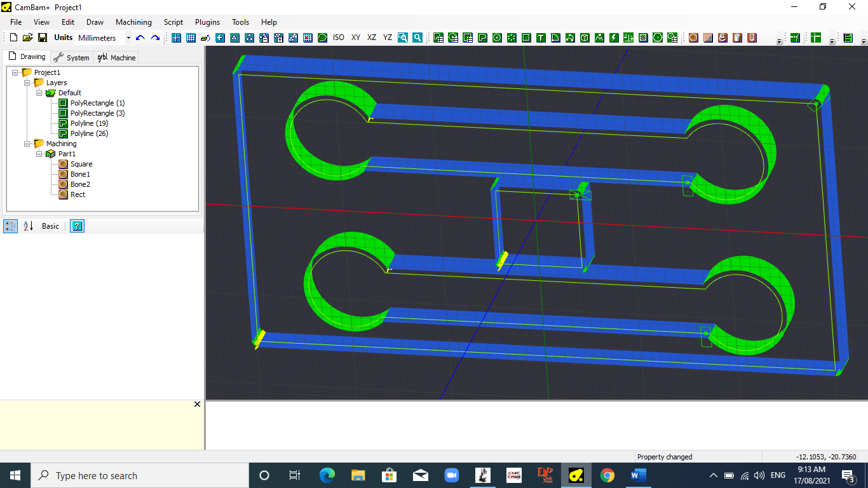Switch to ISO view

[339, 37]
